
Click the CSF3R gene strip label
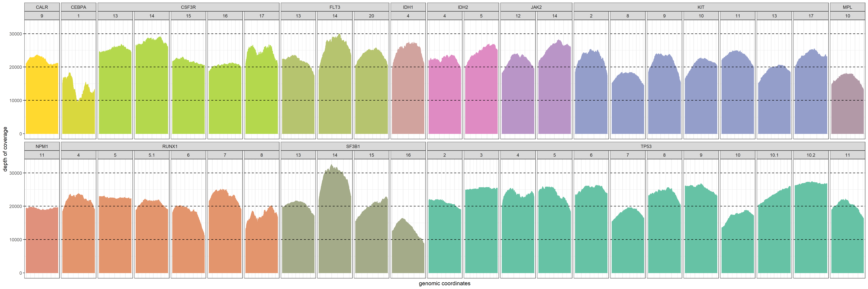coord(188,7)
